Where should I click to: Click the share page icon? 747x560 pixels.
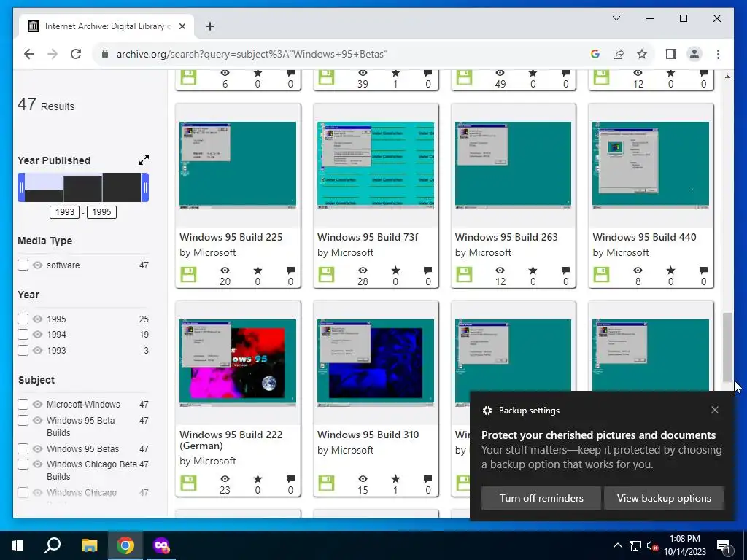coord(619,54)
